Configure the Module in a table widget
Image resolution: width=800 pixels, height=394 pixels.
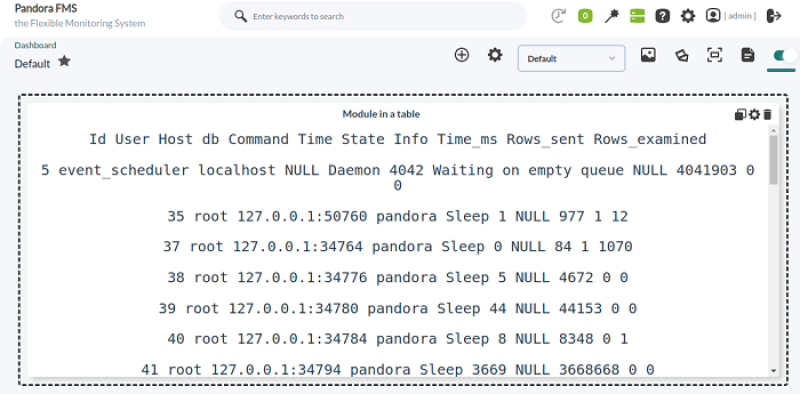755,115
